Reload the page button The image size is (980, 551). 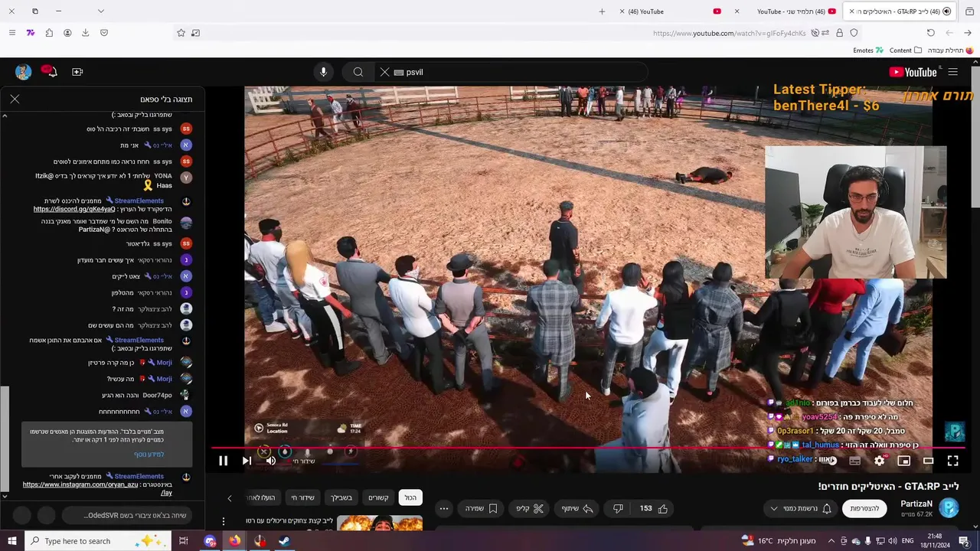tap(930, 33)
